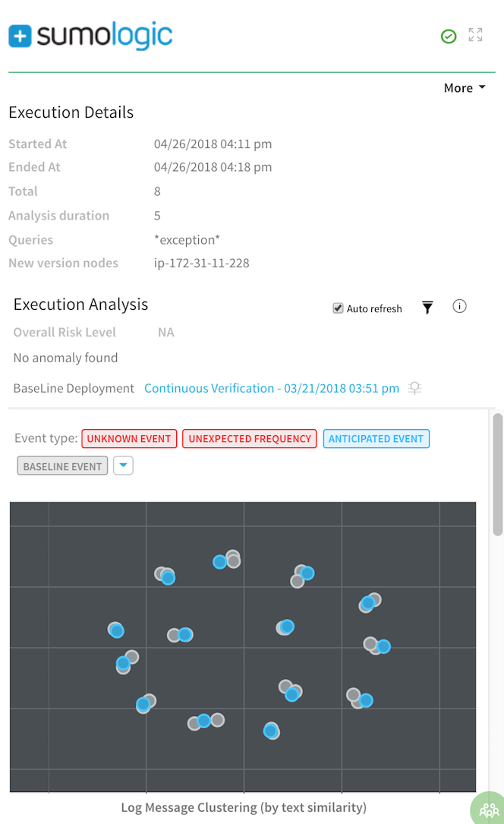Open the More dropdown menu

[465, 88]
